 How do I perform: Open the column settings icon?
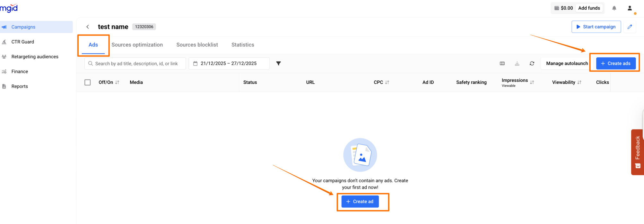pyautogui.click(x=502, y=63)
